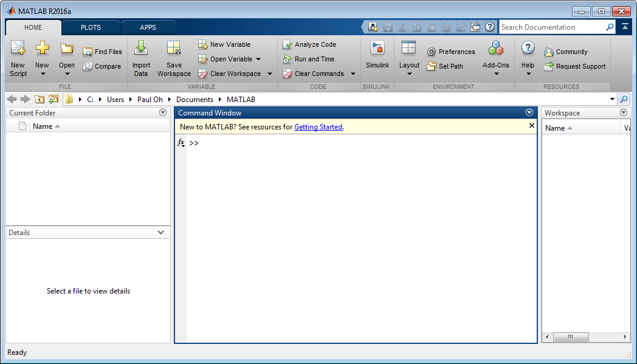Click the Open Variable button
Image resolution: width=637 pixels, height=364 pixels.
225,59
